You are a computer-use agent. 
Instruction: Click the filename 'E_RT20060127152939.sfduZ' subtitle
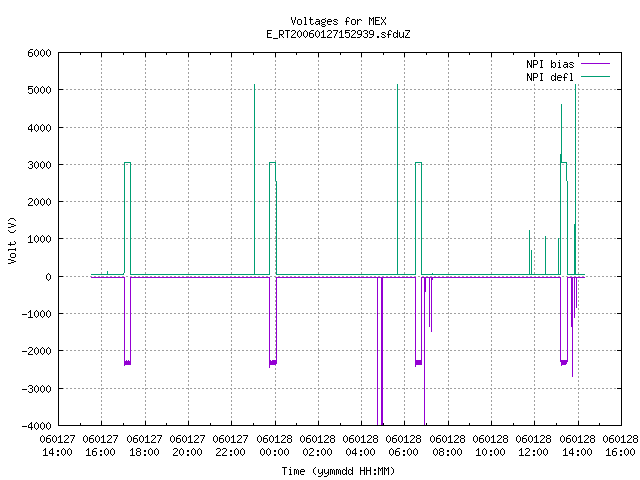(338, 34)
